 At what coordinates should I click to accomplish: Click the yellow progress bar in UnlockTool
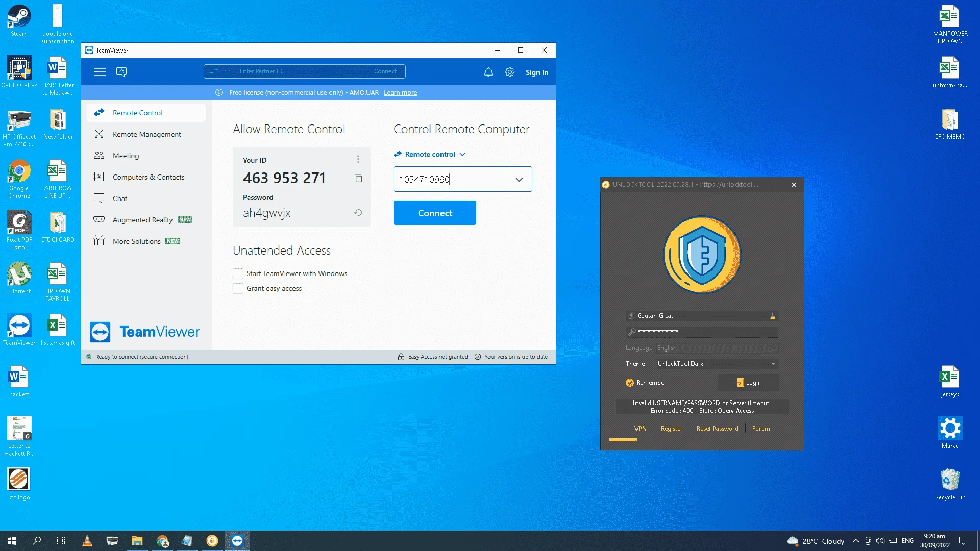click(x=623, y=440)
